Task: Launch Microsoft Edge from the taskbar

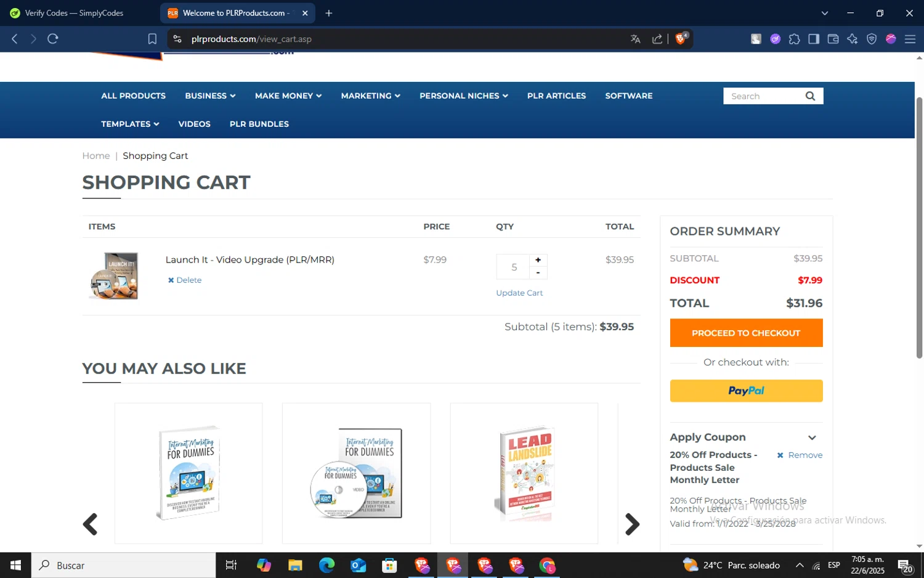Action: pos(326,565)
